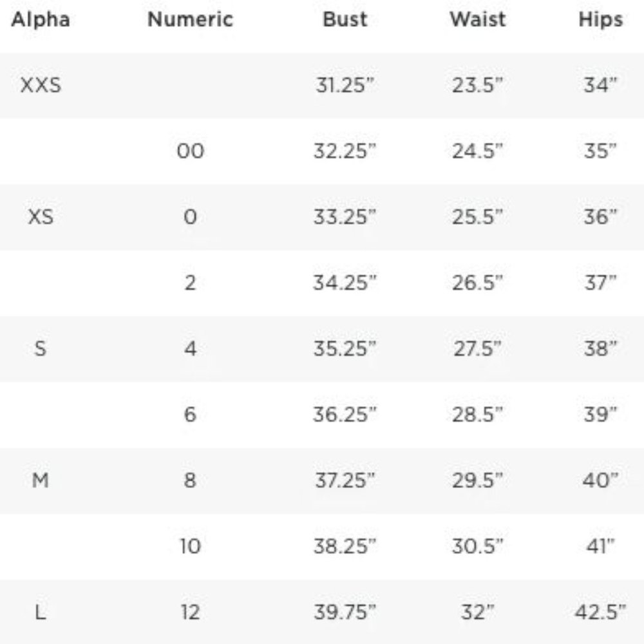Select the XS alpha size cell
Image resolution: width=644 pixels, height=644 pixels.
pos(41,217)
